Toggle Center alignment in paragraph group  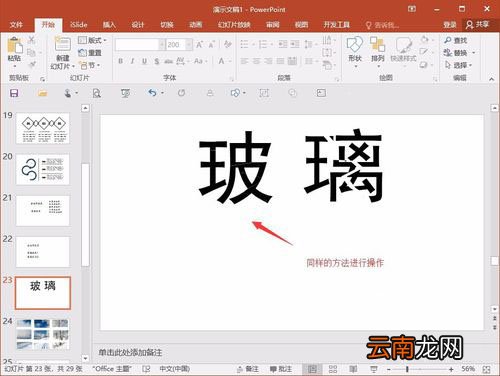pyautogui.click(x=256, y=61)
